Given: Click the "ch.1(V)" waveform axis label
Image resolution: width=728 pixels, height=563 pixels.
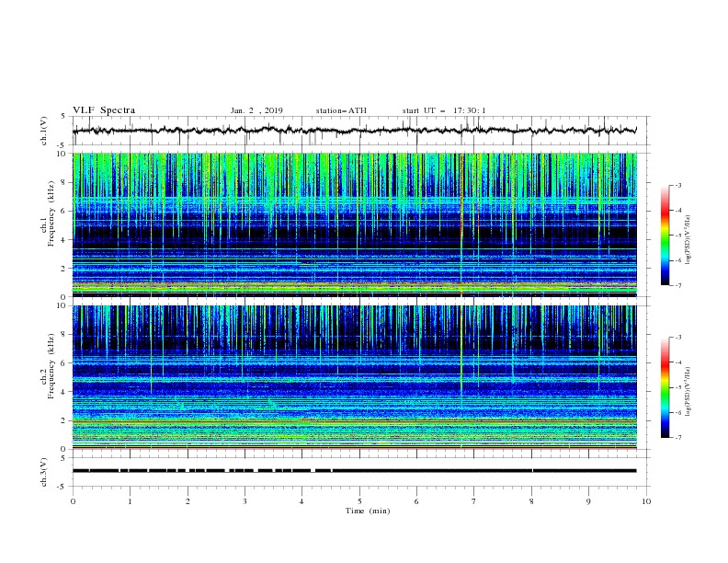Looking at the screenshot, I should (44, 131).
